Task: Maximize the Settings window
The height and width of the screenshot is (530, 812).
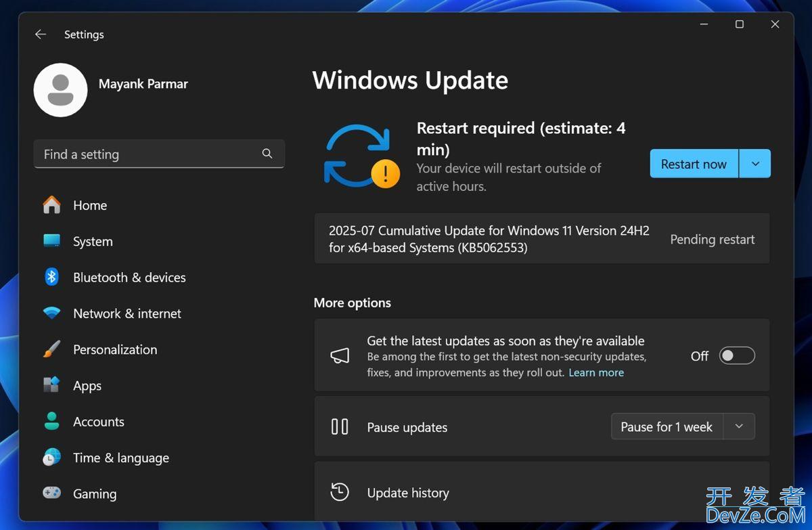Action: (x=740, y=24)
